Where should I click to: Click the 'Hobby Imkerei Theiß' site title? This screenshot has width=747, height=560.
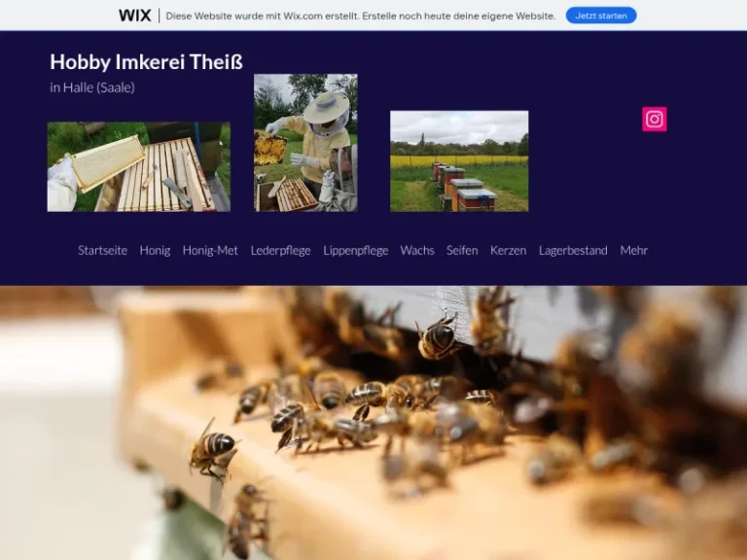pos(146,62)
